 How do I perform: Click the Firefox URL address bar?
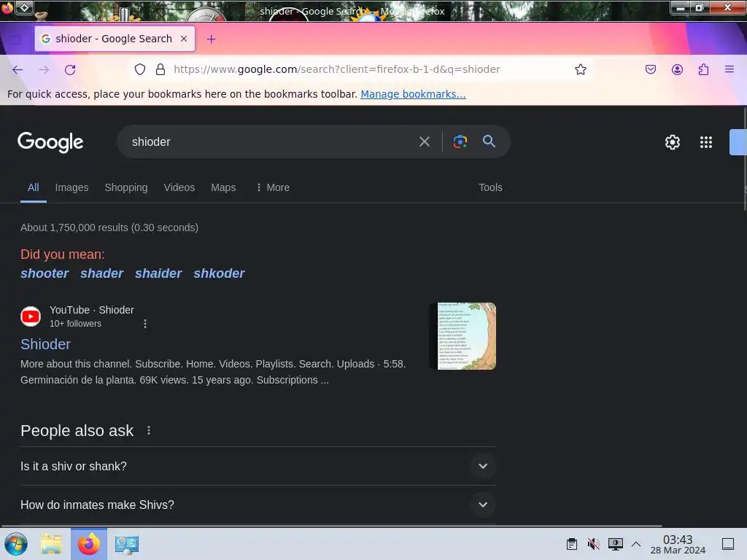click(362, 69)
